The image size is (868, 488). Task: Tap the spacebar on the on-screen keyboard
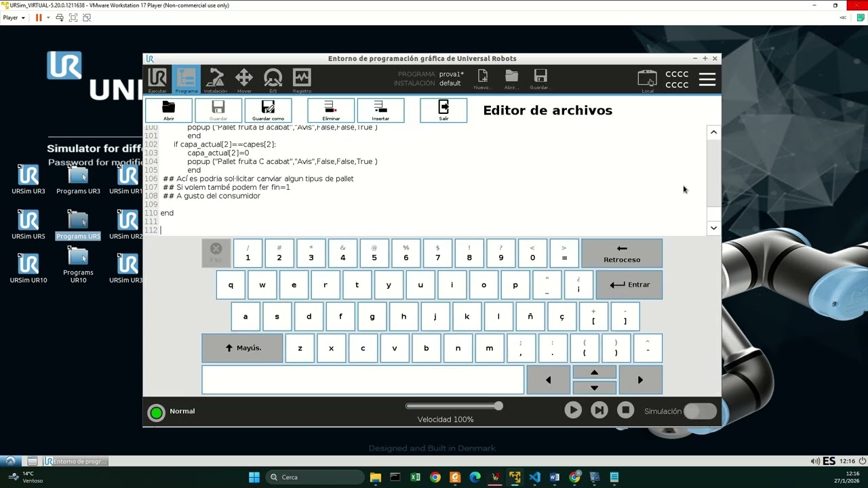coord(363,380)
